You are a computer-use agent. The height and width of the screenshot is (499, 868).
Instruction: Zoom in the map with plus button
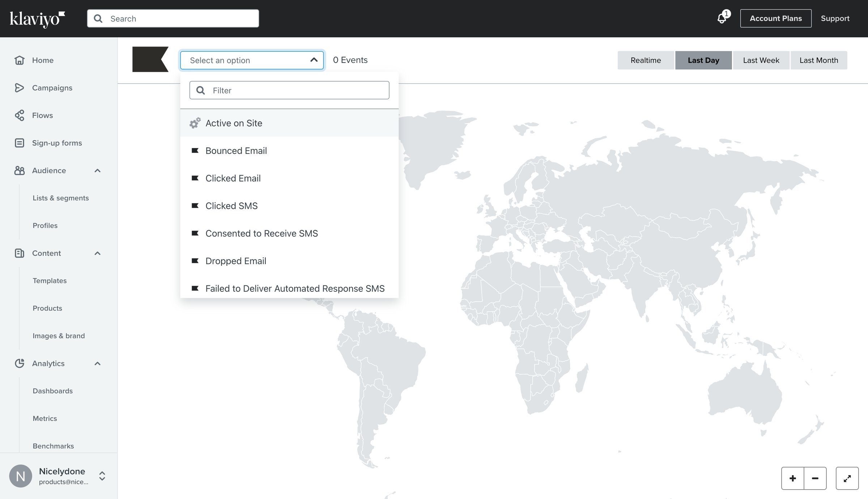[x=793, y=478]
